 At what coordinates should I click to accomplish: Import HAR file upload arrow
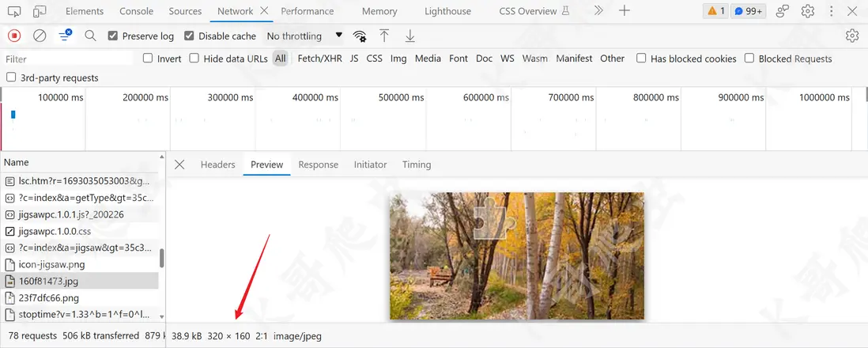click(384, 36)
